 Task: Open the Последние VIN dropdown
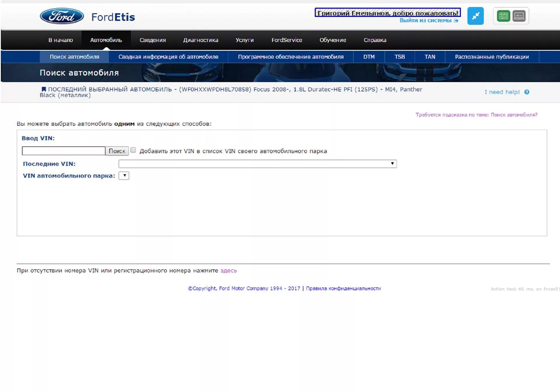click(257, 164)
